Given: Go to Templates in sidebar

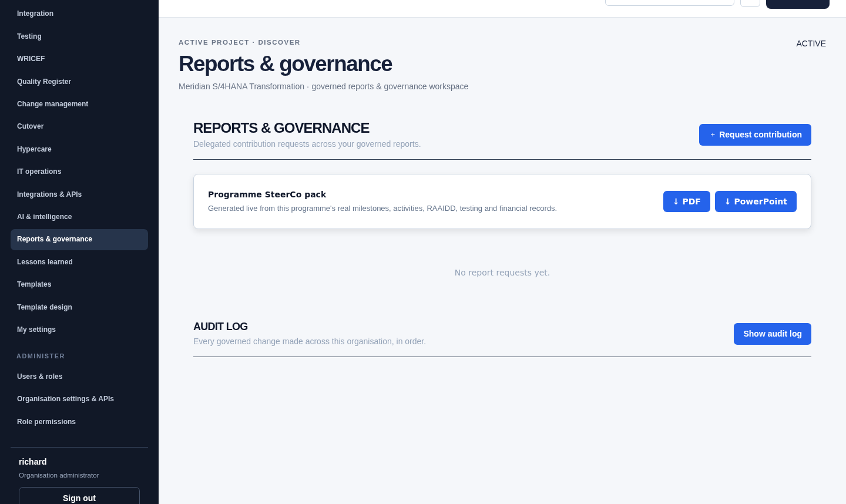Looking at the screenshot, I should pyautogui.click(x=79, y=284).
